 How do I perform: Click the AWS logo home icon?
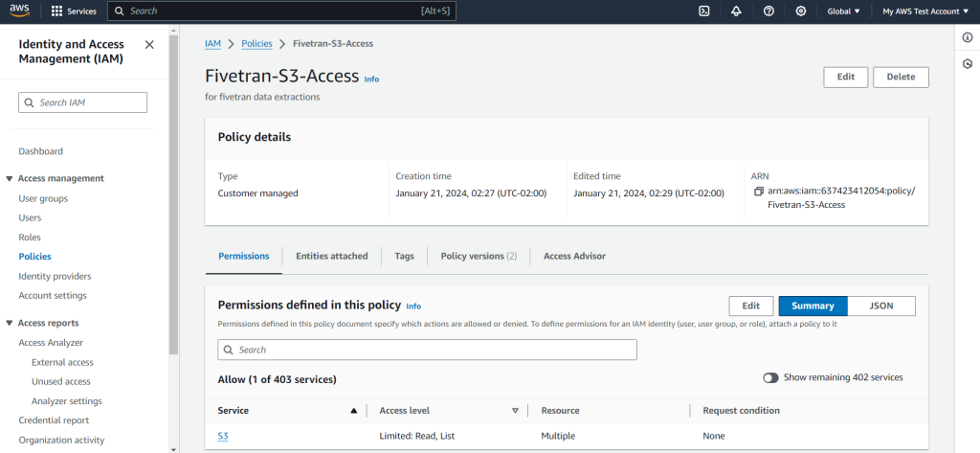click(x=20, y=11)
